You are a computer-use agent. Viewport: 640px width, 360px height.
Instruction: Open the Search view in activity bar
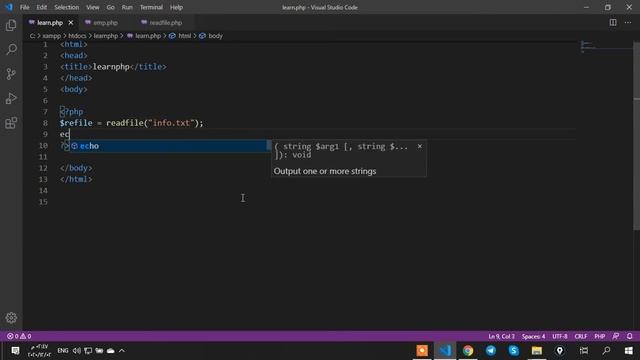11,49
